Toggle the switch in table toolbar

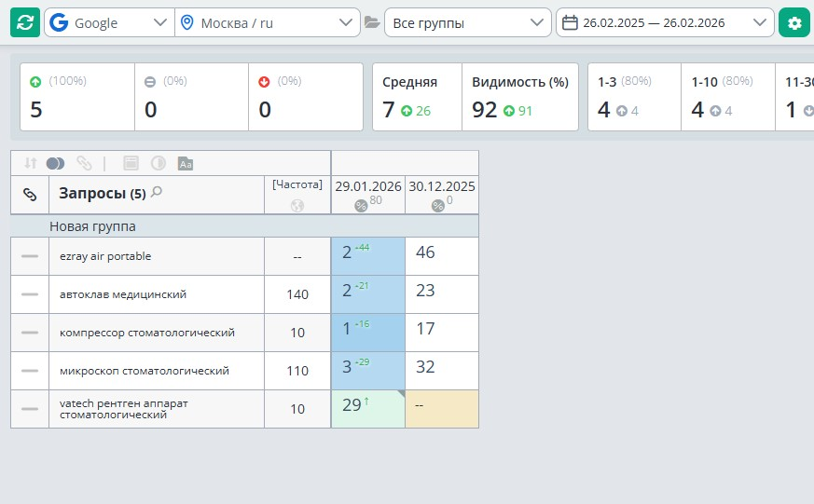[x=56, y=163]
